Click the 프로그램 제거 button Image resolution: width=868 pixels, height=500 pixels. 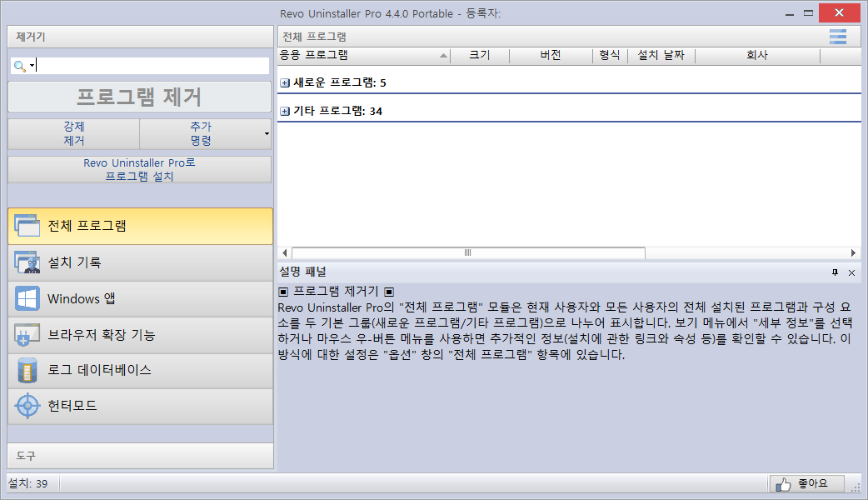139,97
